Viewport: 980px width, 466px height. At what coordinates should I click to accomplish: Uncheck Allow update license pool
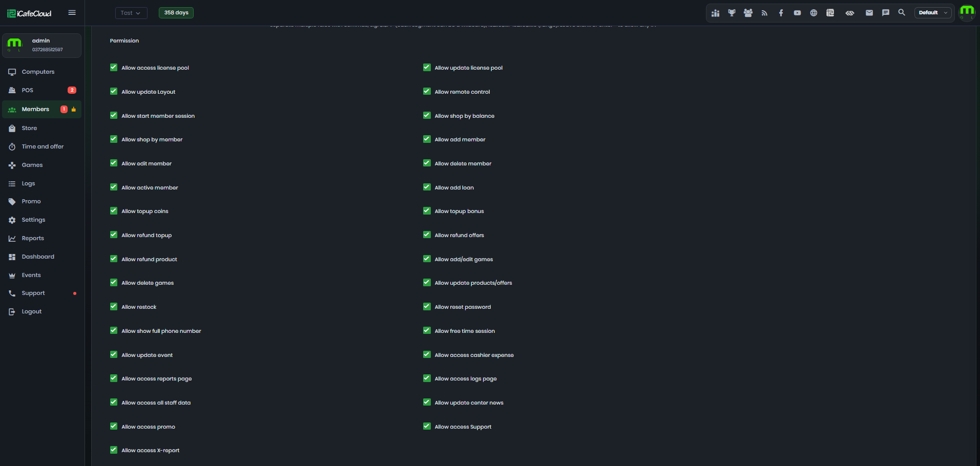427,67
